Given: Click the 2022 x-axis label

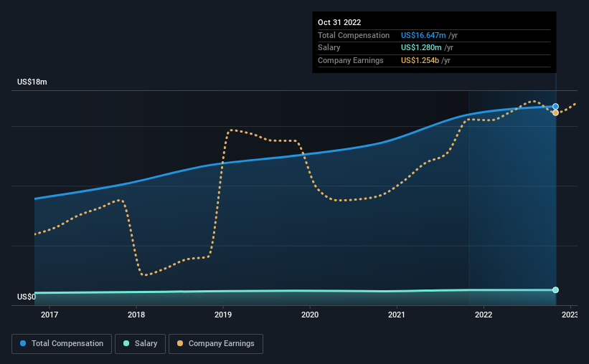Looking at the screenshot, I should tap(483, 315).
